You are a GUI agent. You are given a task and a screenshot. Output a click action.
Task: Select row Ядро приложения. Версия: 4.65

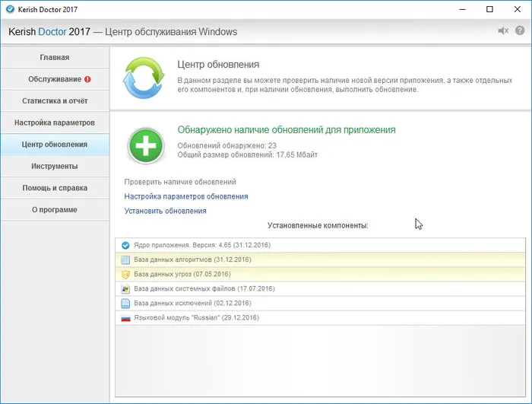click(320, 245)
